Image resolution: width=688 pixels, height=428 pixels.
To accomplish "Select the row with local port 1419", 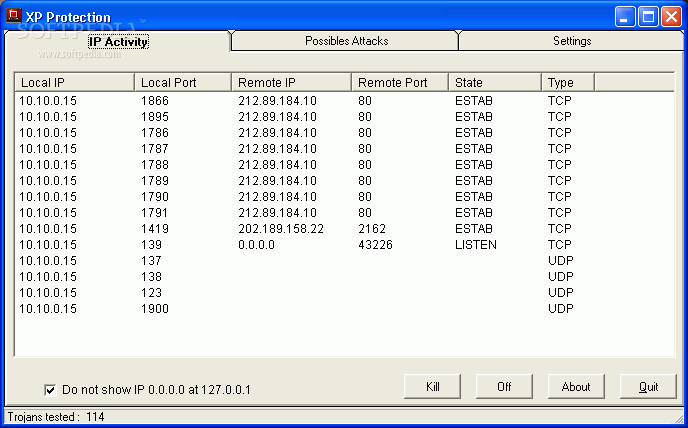I will coord(344,229).
